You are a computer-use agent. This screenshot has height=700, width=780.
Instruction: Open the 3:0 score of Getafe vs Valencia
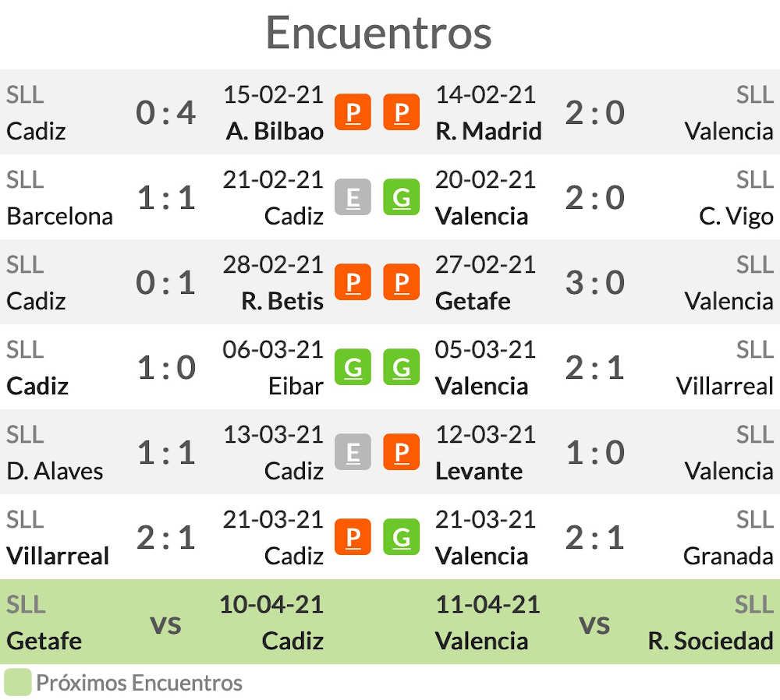pos(595,282)
